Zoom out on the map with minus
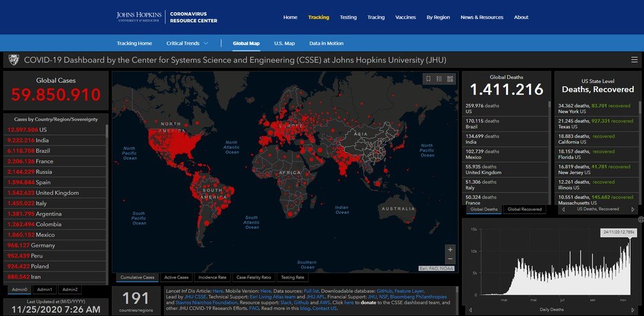644x316 pixels. [450, 259]
